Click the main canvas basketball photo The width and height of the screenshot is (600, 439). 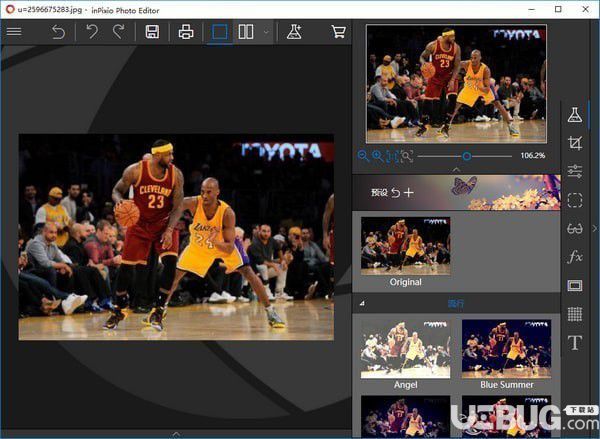click(x=176, y=237)
